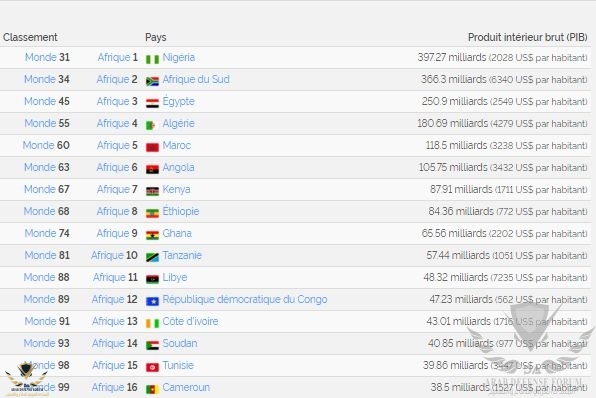Click the Nigeria flag icon
This screenshot has height=398, width=596.
(152, 59)
